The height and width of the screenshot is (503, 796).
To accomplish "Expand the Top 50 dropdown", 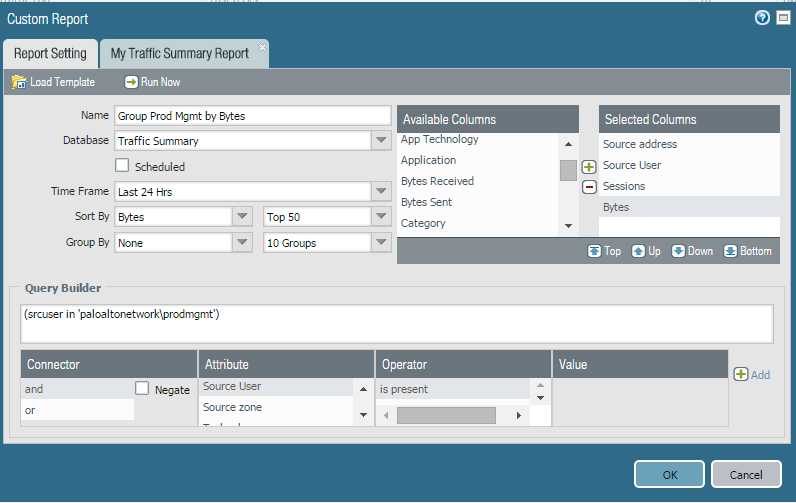I will 380,216.
